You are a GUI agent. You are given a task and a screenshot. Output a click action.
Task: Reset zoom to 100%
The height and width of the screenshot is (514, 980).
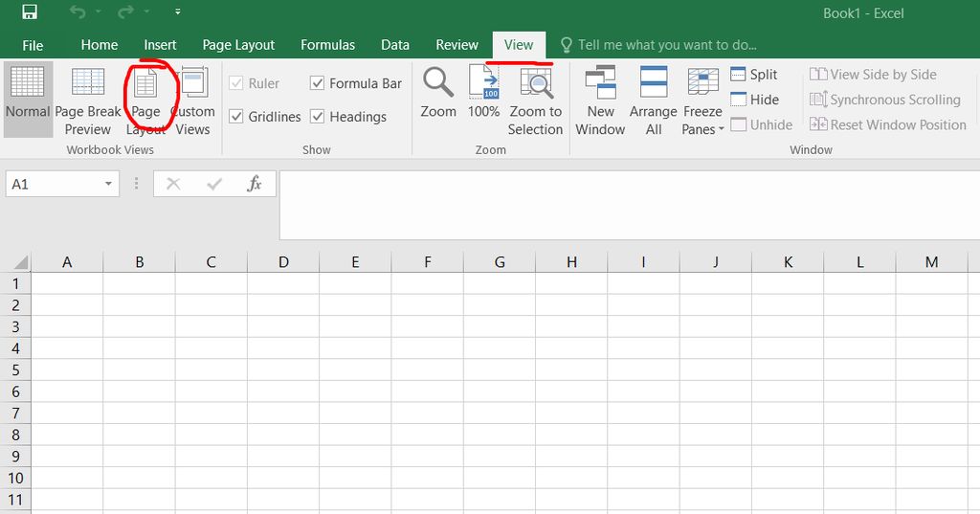[483, 94]
